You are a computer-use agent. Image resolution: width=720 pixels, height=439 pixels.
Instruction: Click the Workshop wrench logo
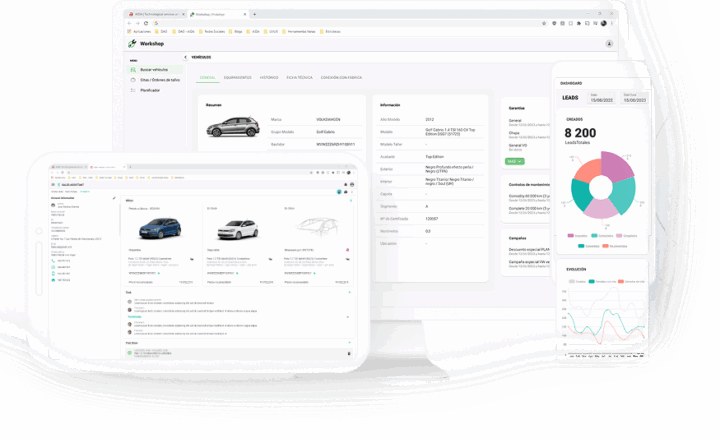click(x=132, y=44)
